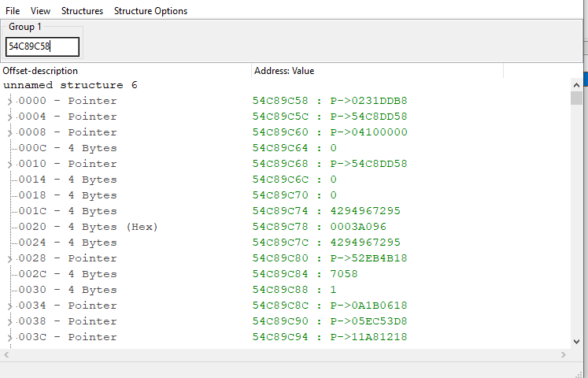The height and width of the screenshot is (378, 588).
Task: Click the horizontal scrollbar right arrow
Action: point(564,354)
